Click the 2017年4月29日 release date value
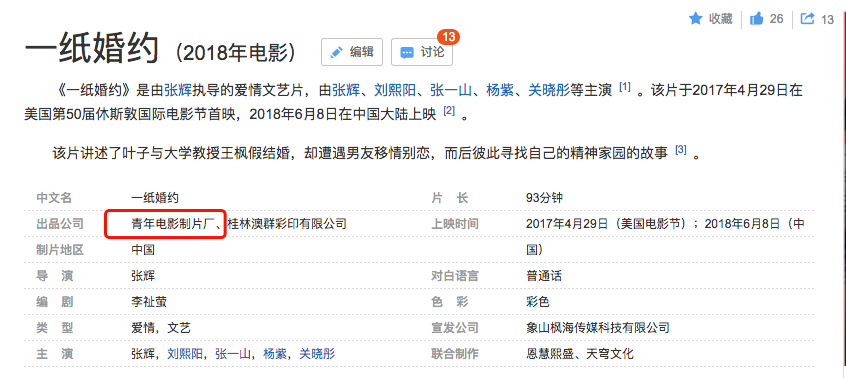 point(569,224)
